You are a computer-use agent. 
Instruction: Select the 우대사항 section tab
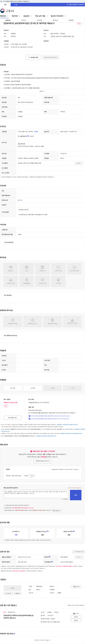point(39,20)
